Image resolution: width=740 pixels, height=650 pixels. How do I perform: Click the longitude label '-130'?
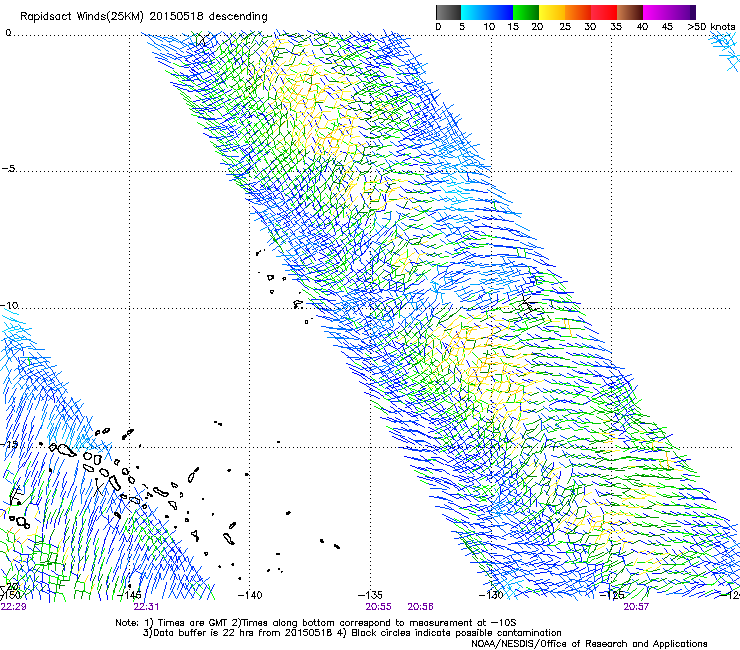491,595
